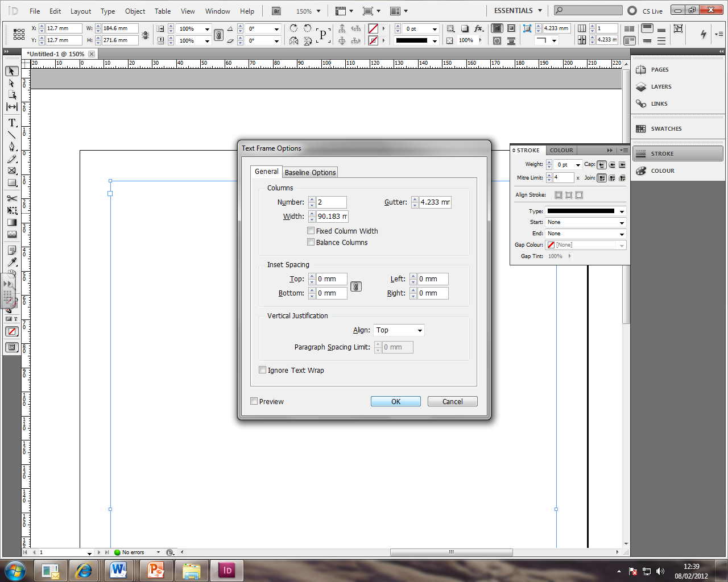Viewport: 728px width, 582px height.
Task: Select the Gradient Swatch tool
Action: tap(11, 222)
